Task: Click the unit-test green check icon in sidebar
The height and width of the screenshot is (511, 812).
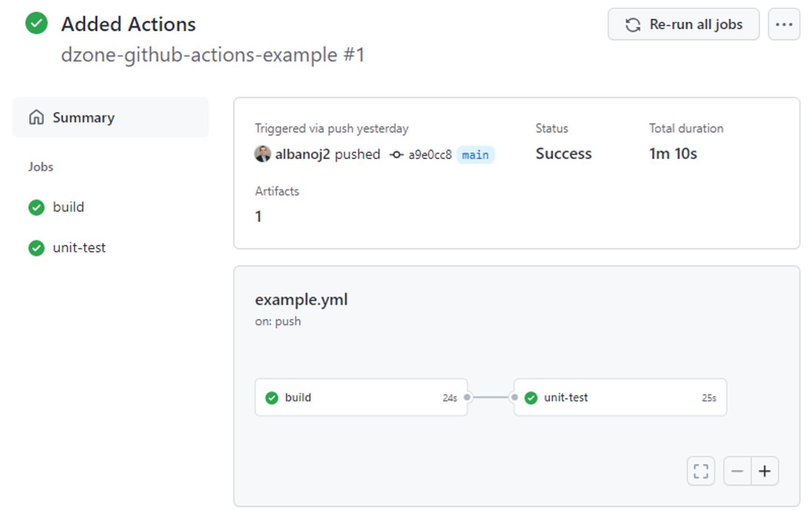Action: click(36, 248)
